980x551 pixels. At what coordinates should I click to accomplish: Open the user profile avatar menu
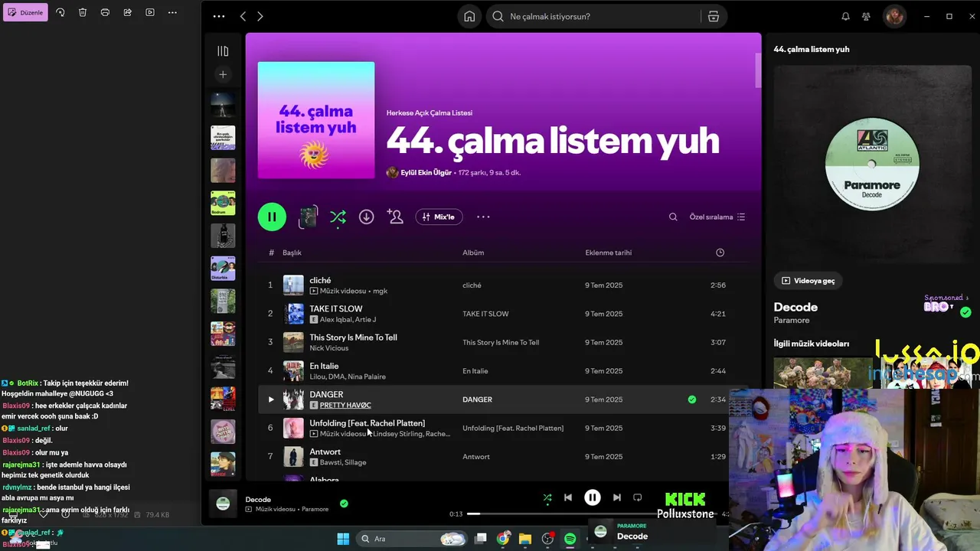click(x=894, y=16)
